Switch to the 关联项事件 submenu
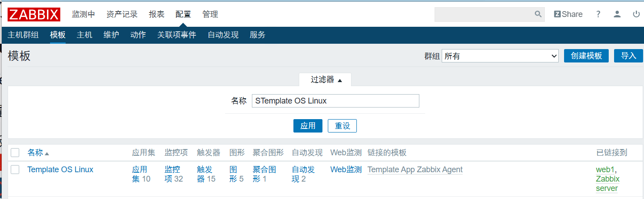This screenshot has height=199, width=644. click(x=177, y=35)
